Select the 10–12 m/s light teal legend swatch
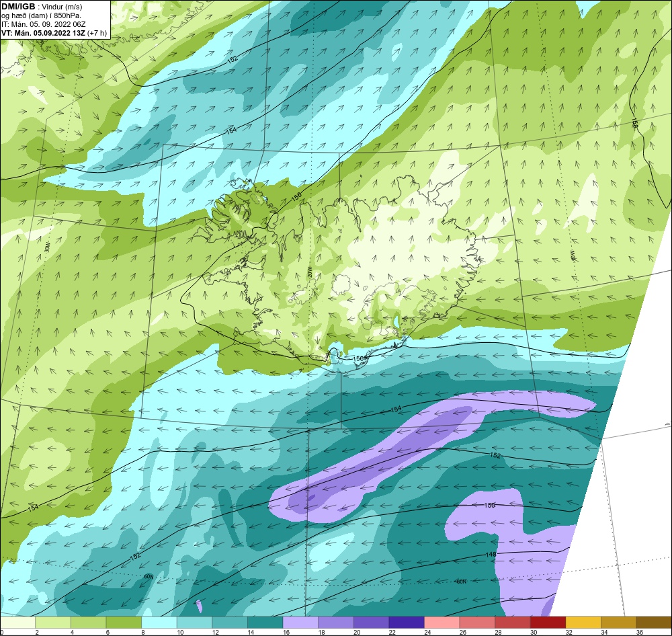Viewport: 672px width, 636px height. 195,623
